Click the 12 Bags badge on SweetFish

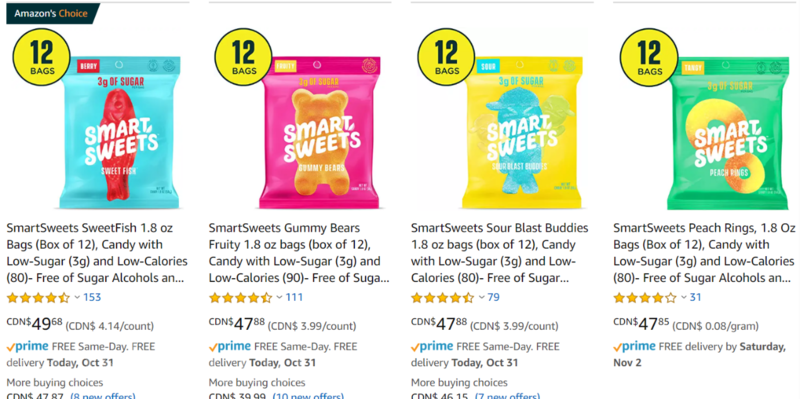pyautogui.click(x=41, y=57)
